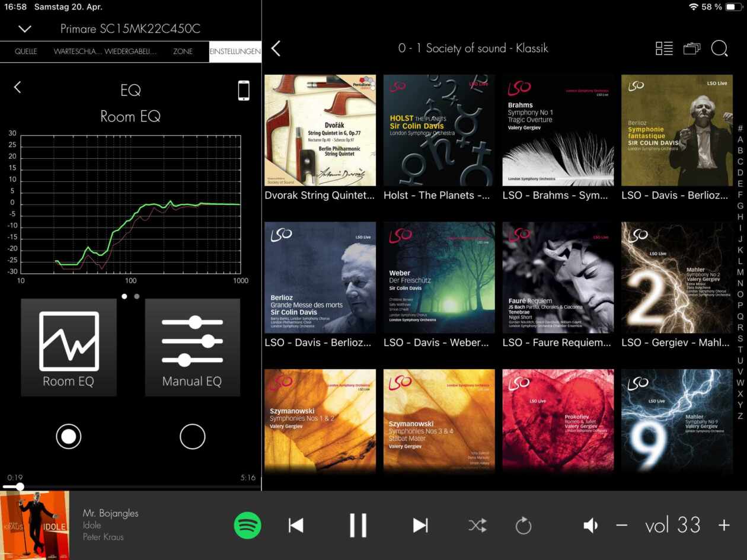Viewport: 747px width, 560px height.
Task: Open the ZONE tab
Action: pyautogui.click(x=183, y=52)
